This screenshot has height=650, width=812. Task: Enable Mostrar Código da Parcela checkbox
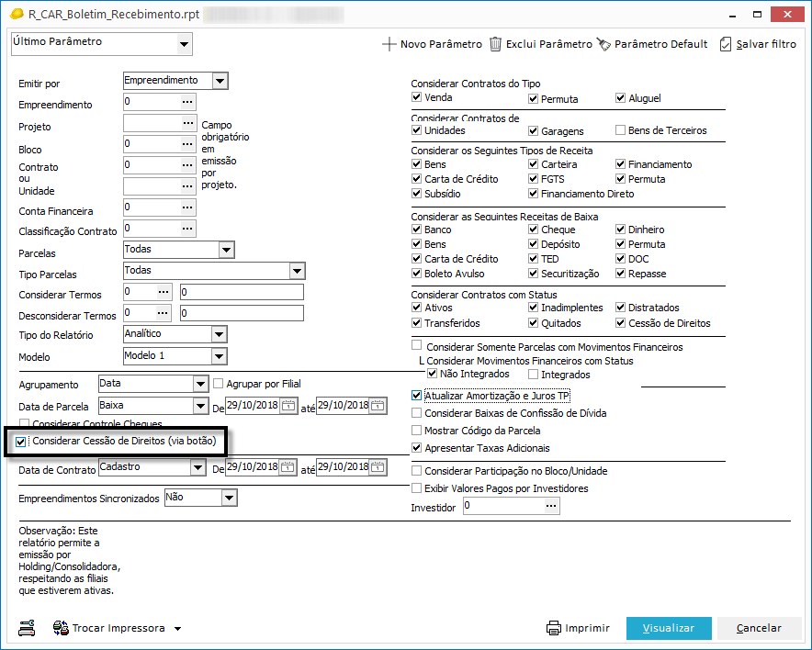coord(416,430)
